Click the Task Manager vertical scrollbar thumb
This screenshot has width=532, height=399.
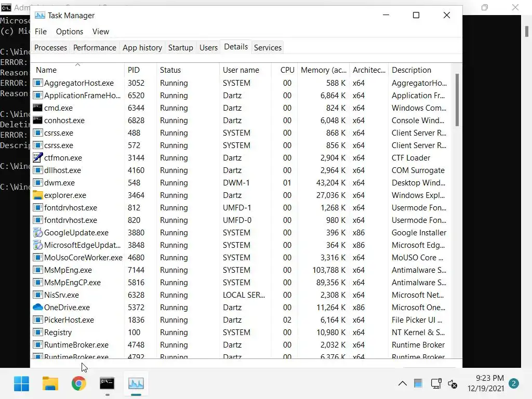(x=457, y=100)
